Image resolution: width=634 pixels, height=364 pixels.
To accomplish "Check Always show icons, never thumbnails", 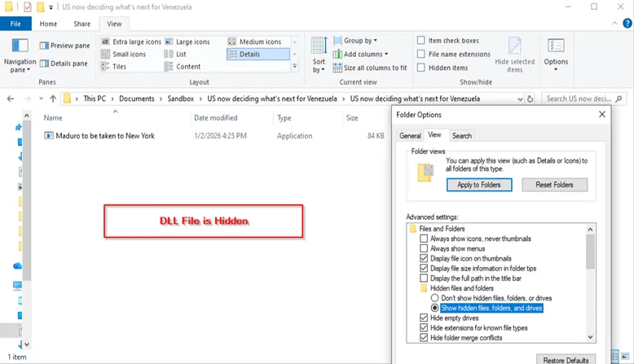I will pos(423,239).
